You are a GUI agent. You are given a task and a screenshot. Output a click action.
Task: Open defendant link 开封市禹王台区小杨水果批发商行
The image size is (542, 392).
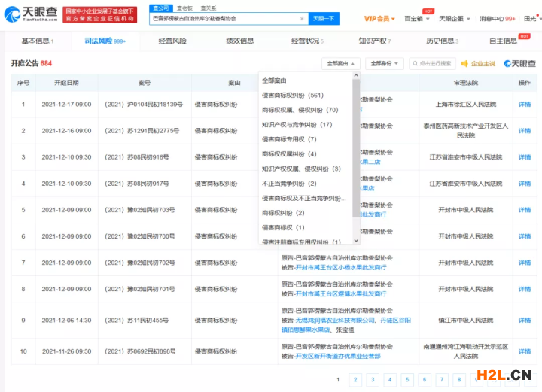pos(341,268)
